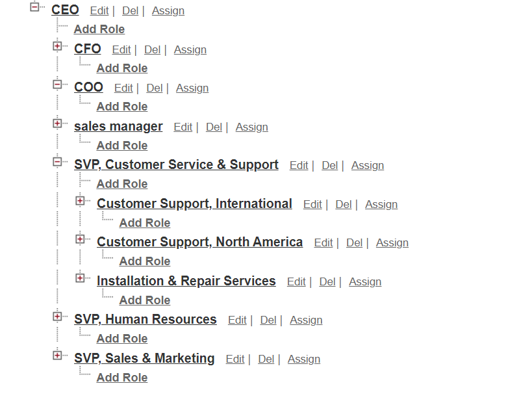The width and height of the screenshot is (532, 403).
Task: Delete SVP, Human Resources role
Action: coord(268,320)
